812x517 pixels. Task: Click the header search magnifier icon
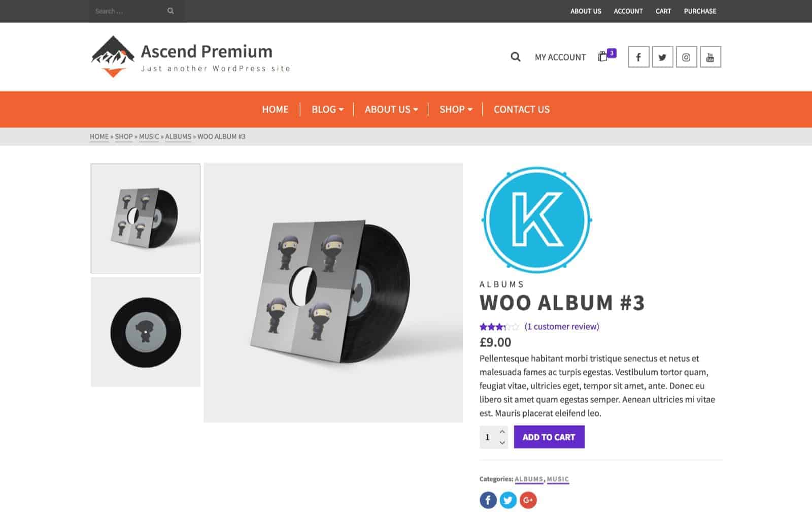[515, 57]
